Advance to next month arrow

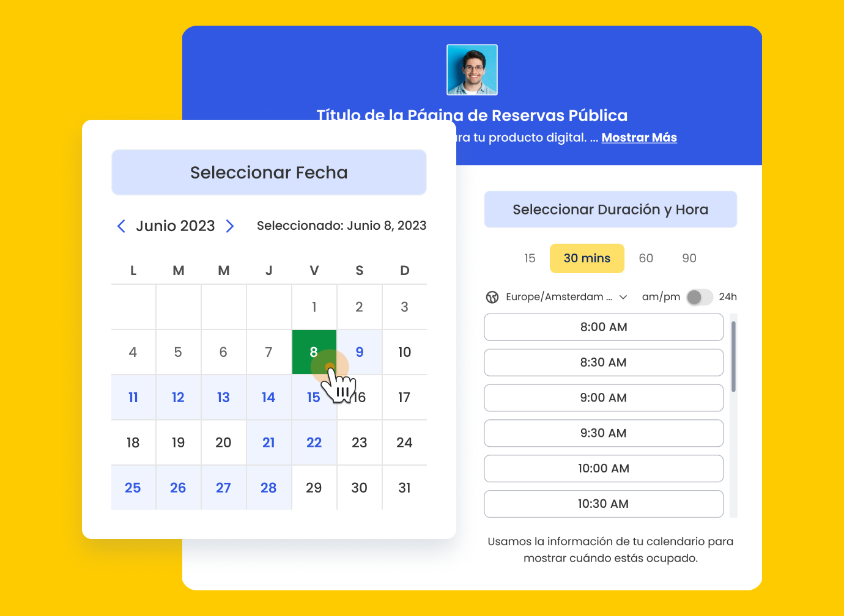coord(230,226)
